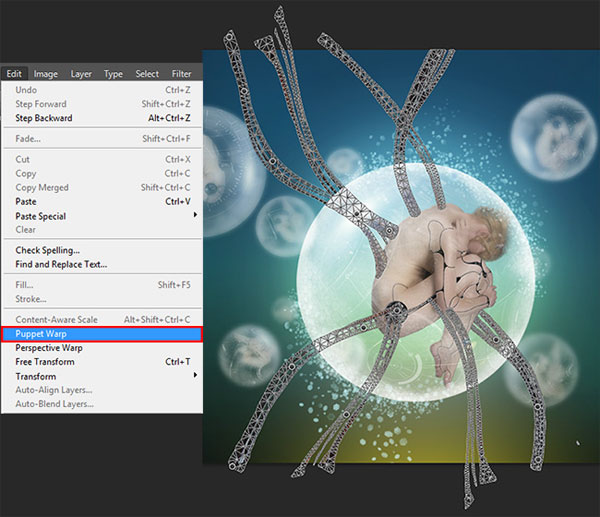The image size is (600, 517).
Task: Choose Undo from the Edit menu
Action: click(x=102, y=90)
